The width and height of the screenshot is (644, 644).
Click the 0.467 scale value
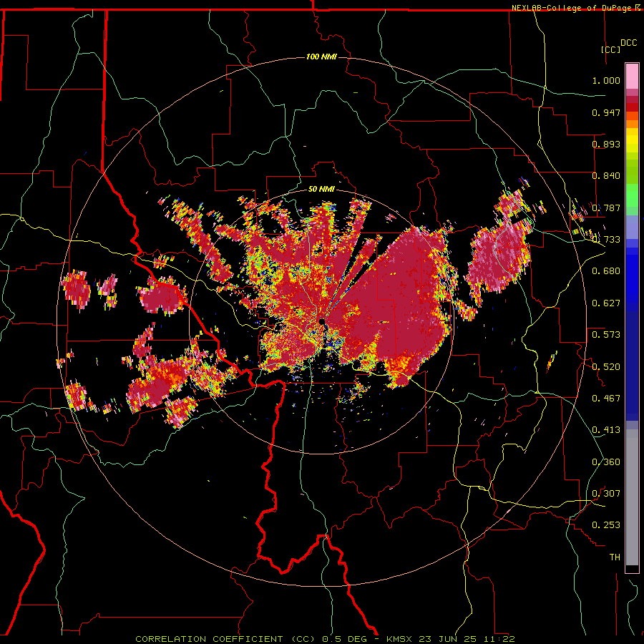click(x=606, y=399)
